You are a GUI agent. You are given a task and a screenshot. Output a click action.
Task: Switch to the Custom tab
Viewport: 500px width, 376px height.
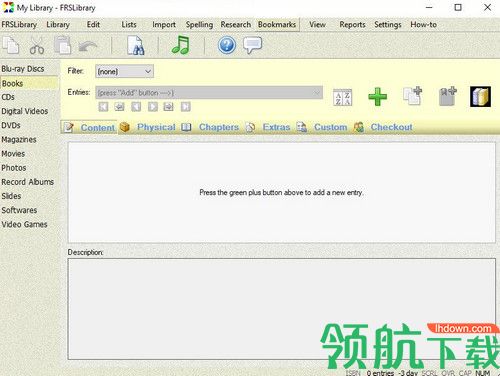coord(330,127)
